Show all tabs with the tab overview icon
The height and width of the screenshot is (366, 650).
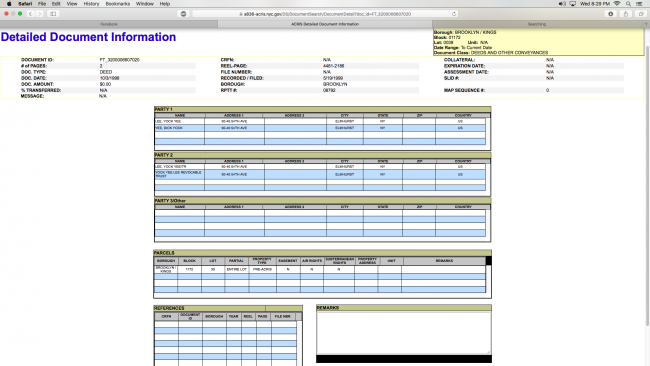pyautogui.click(x=640, y=14)
